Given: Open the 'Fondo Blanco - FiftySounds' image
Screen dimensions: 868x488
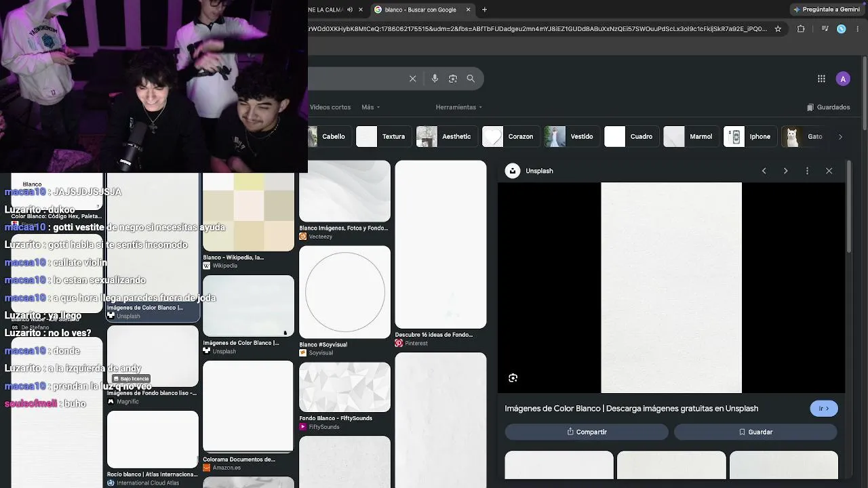Looking at the screenshot, I should [344, 387].
